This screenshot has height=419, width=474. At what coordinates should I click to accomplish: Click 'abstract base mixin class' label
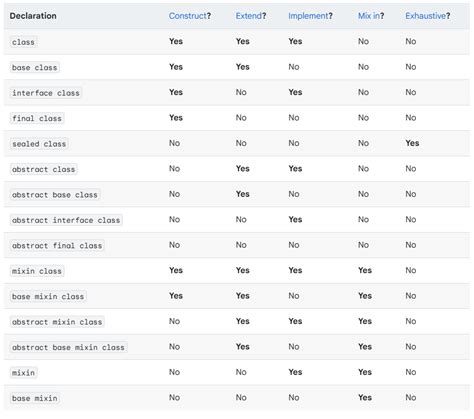(x=68, y=347)
